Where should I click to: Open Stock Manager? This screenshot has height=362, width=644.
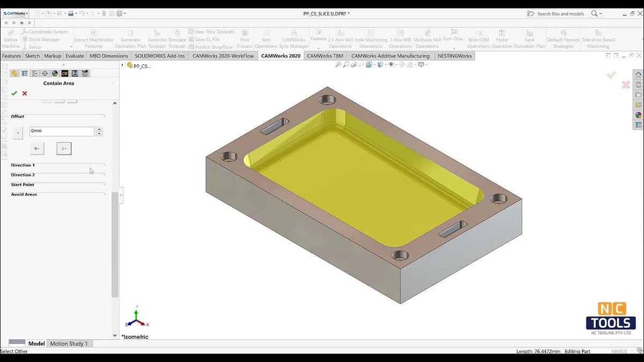pos(41,40)
